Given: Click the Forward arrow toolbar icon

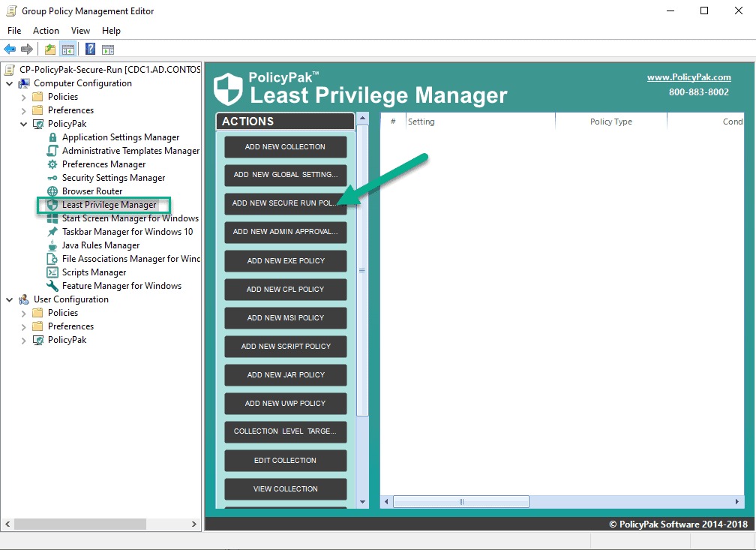Looking at the screenshot, I should (x=27, y=49).
